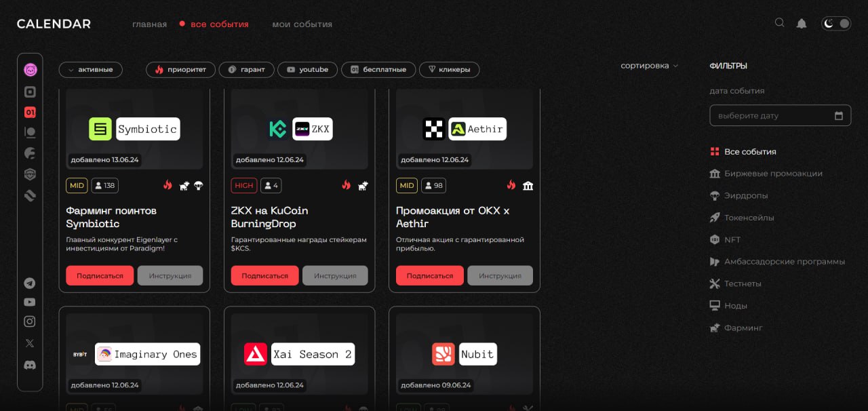Open notifications bell
This screenshot has height=411, width=868.
[802, 24]
